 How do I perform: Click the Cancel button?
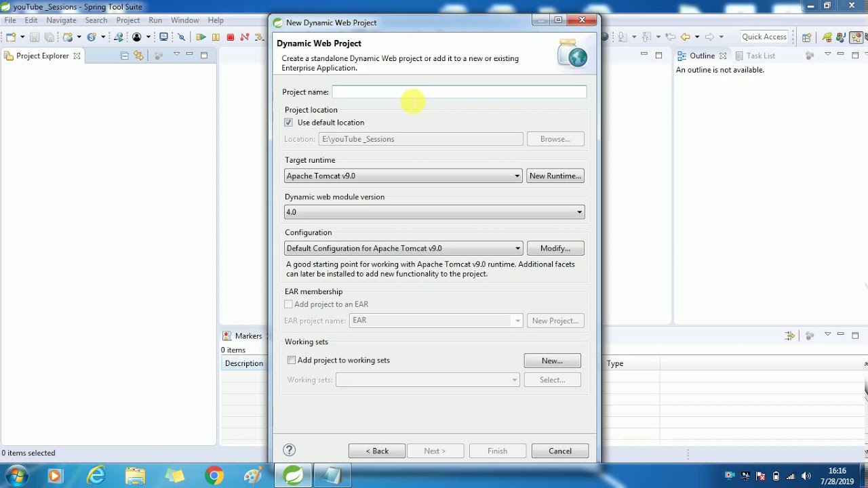point(560,451)
